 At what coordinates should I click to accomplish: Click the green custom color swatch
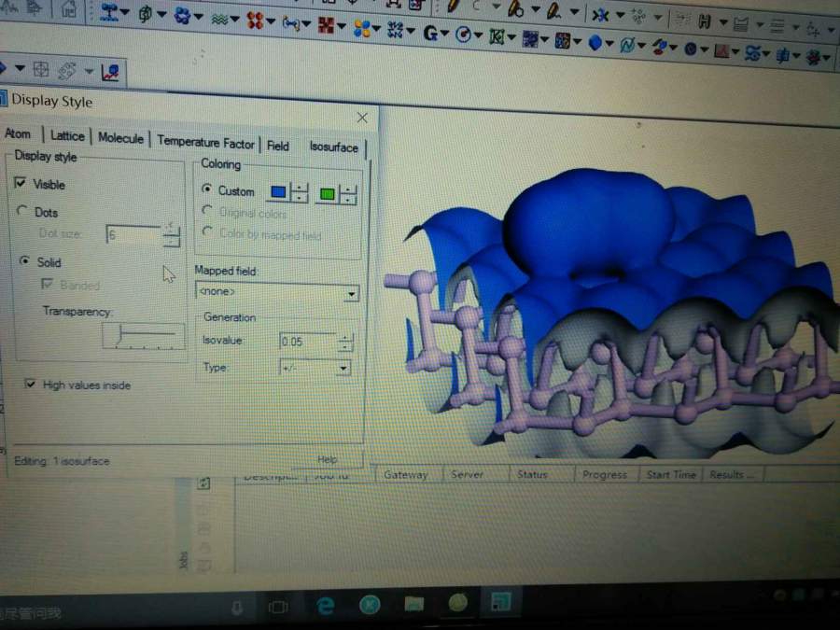[x=327, y=194]
